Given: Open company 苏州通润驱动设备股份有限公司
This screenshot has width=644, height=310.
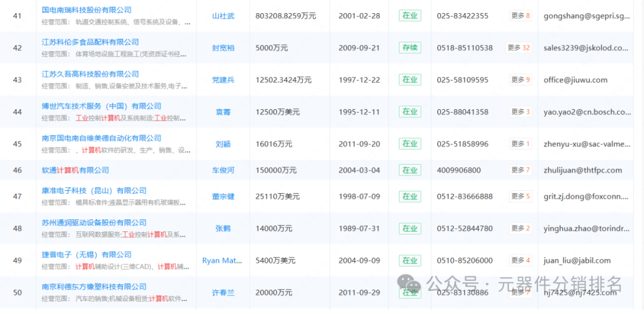Looking at the screenshot, I should click(94, 223).
